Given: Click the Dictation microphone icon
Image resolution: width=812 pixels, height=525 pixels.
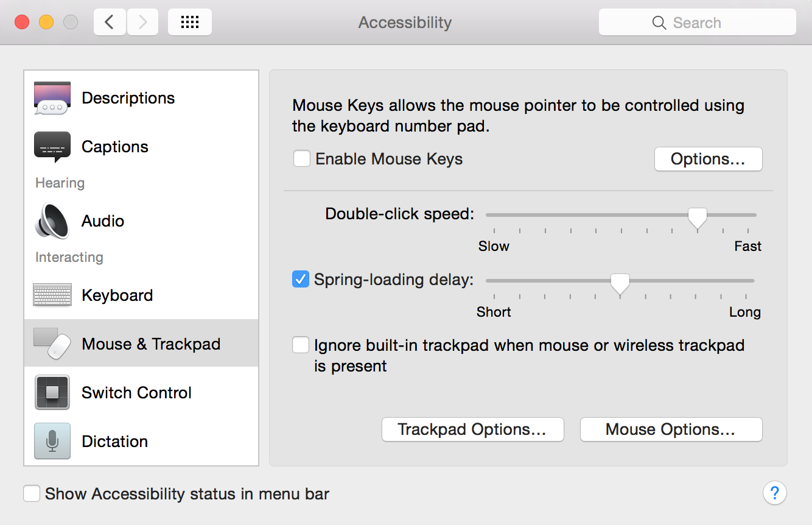Looking at the screenshot, I should (x=52, y=442).
